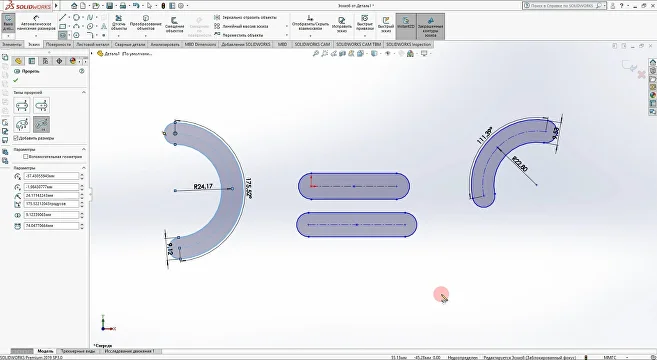Toggle the Add dimensions checkbox
This screenshot has height=360, width=657.
(x=16, y=138)
